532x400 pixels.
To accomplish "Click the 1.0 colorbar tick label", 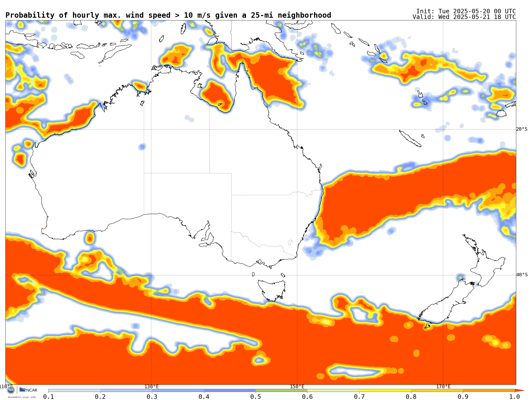I will [x=515, y=397].
